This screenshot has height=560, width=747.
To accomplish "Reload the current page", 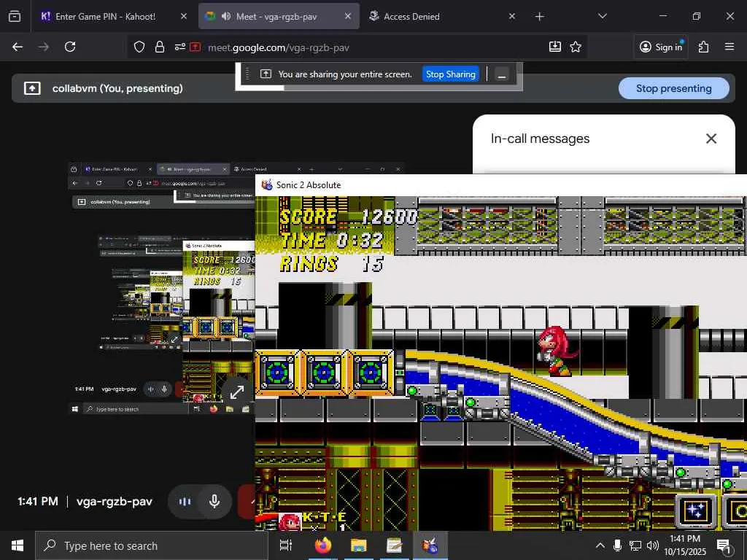I will (x=70, y=47).
